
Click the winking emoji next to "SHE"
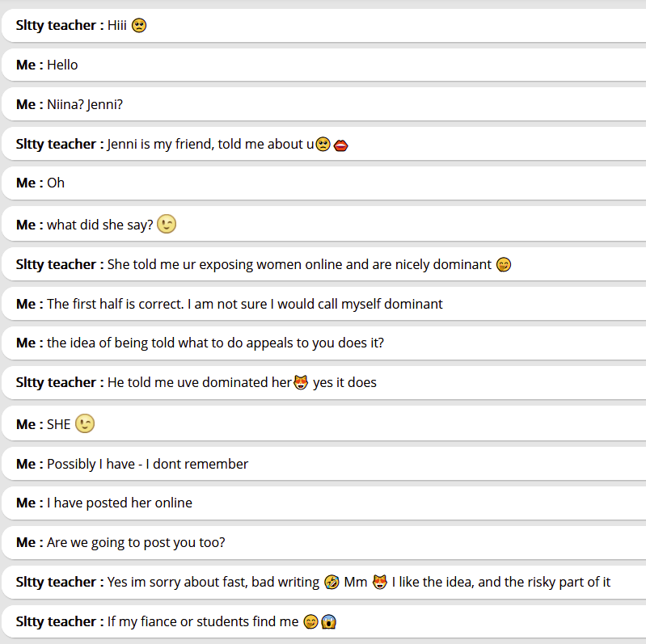pos(85,423)
